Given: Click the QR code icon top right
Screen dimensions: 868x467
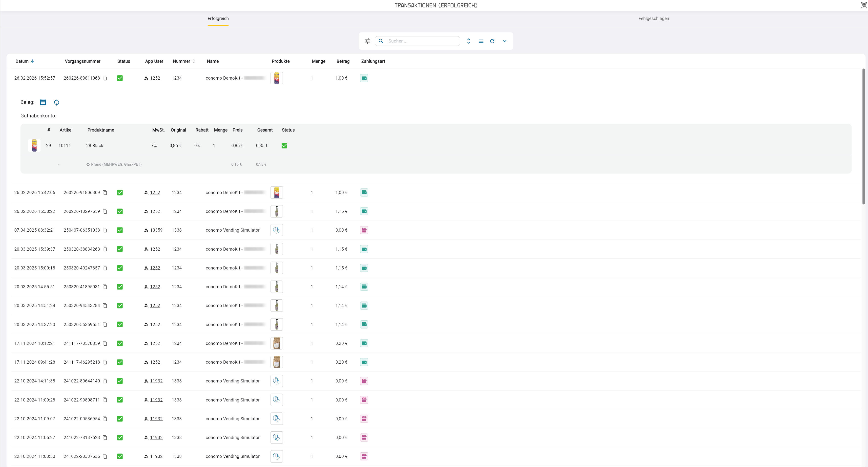Looking at the screenshot, I should click(864, 5).
